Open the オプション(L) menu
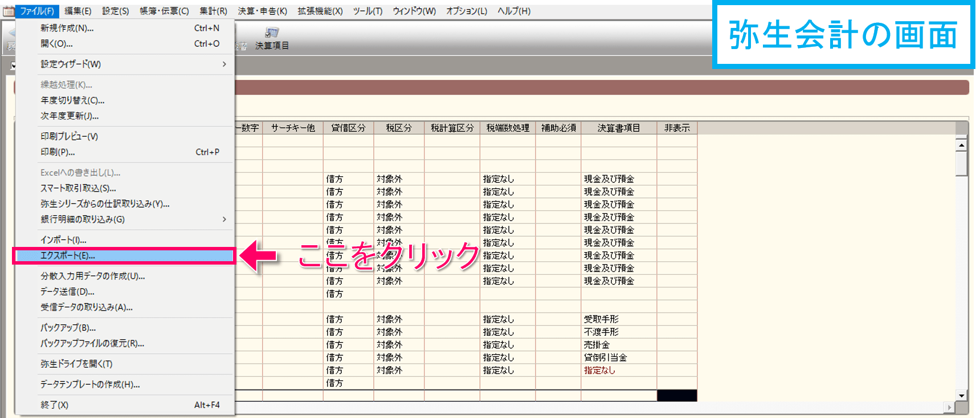 coord(467,11)
